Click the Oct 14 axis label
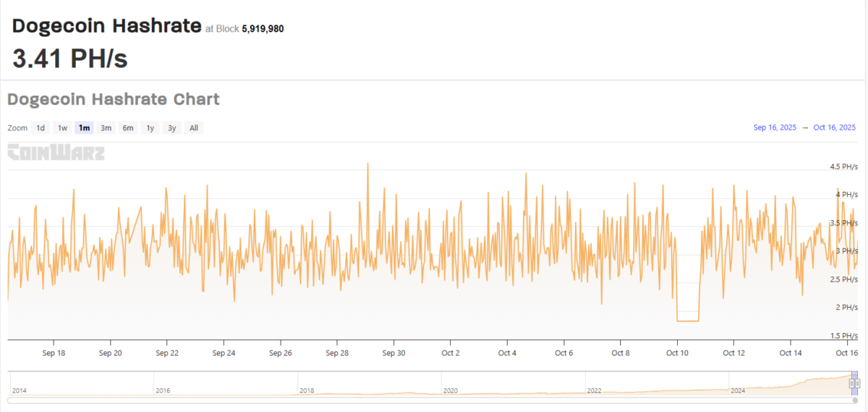The height and width of the screenshot is (412, 868). point(791,353)
